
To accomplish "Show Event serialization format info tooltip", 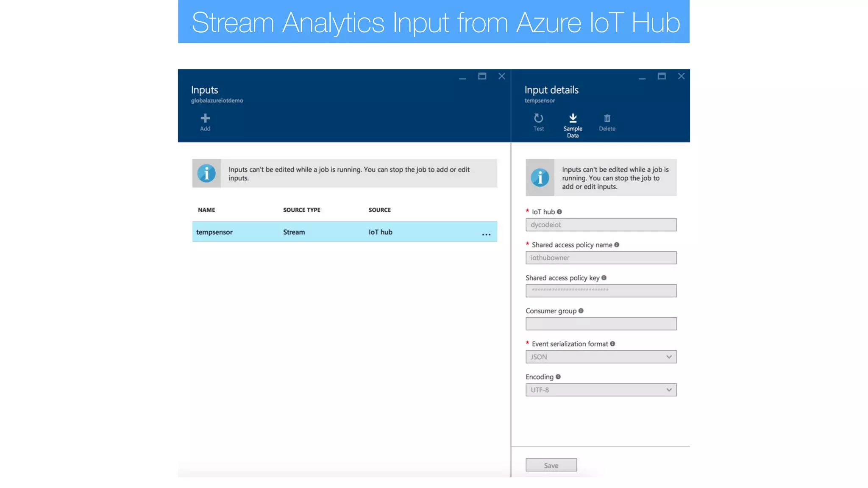I will [612, 344].
